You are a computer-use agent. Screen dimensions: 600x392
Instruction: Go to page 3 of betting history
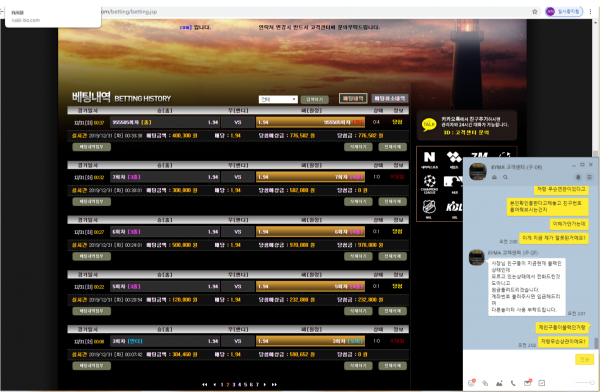tap(233, 384)
